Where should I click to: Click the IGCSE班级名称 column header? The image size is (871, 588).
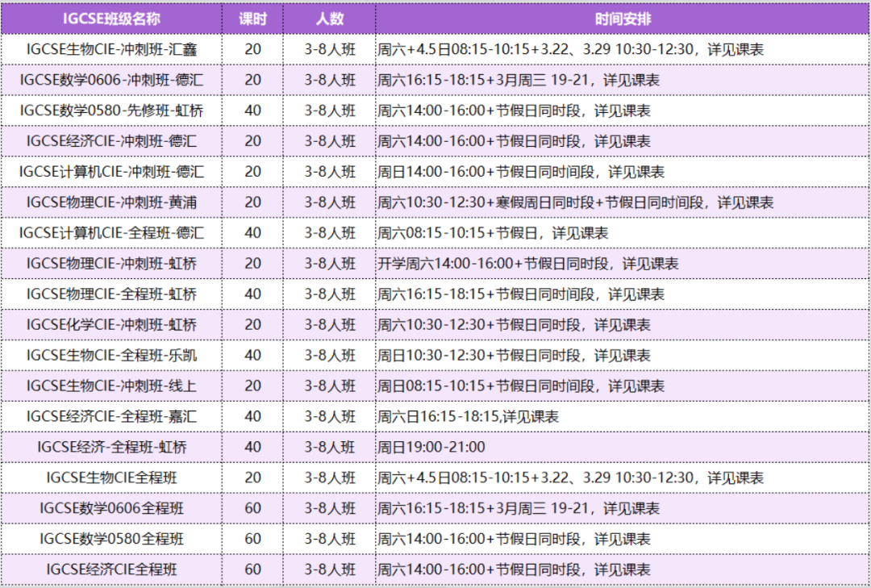click(111, 19)
